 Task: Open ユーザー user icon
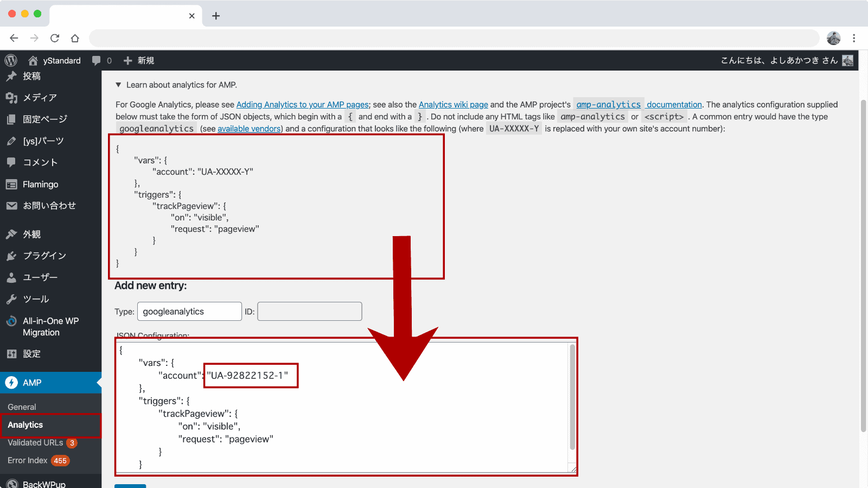pyautogui.click(x=11, y=277)
